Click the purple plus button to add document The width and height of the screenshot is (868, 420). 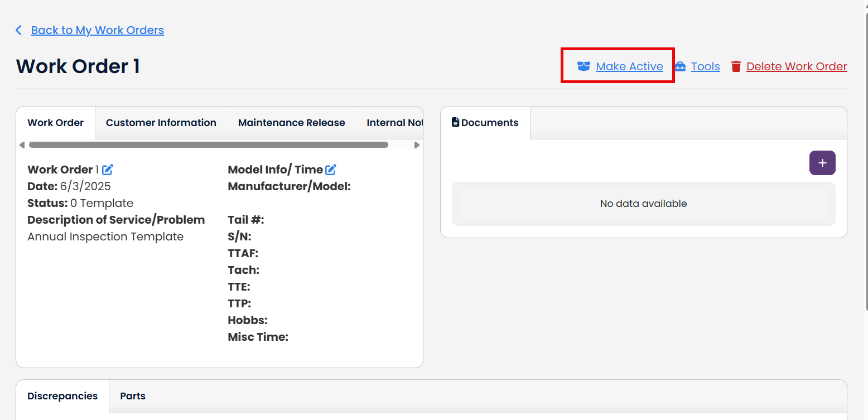[x=822, y=163]
